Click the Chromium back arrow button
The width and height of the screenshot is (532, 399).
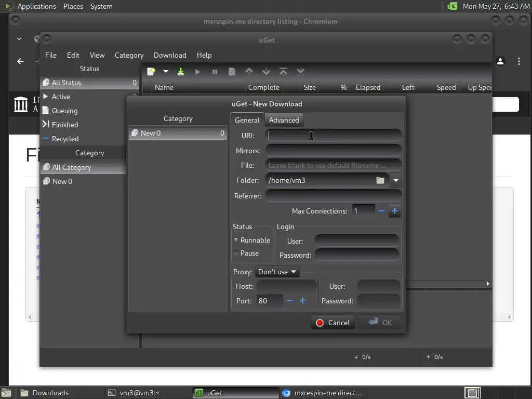coord(20,61)
